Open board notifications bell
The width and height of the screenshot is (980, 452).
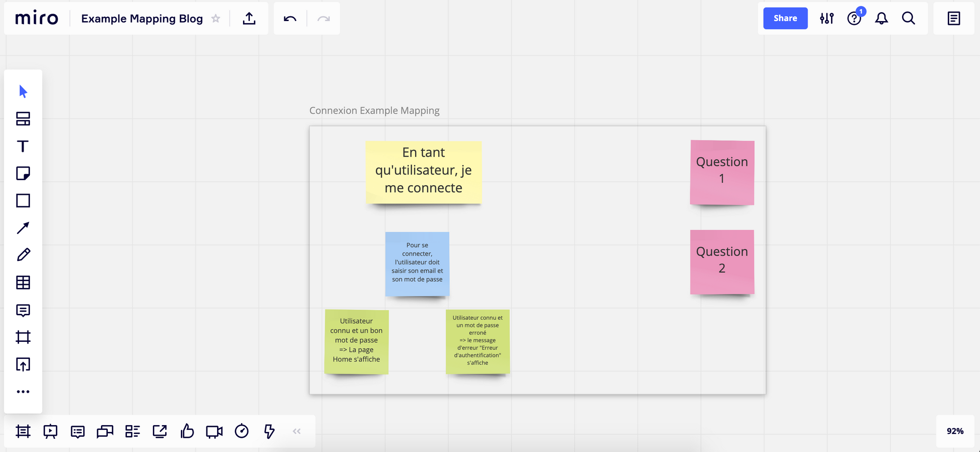[x=882, y=18]
